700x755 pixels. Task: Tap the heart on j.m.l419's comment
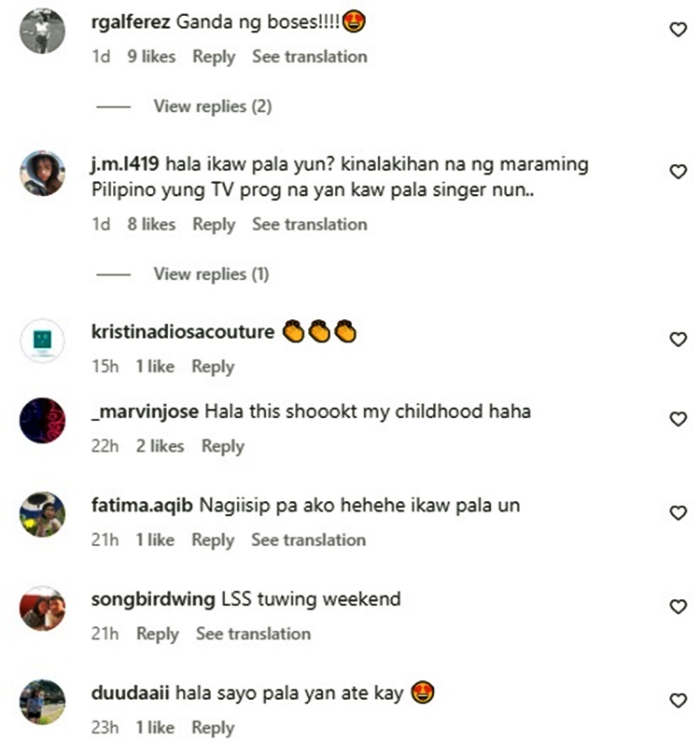678,172
